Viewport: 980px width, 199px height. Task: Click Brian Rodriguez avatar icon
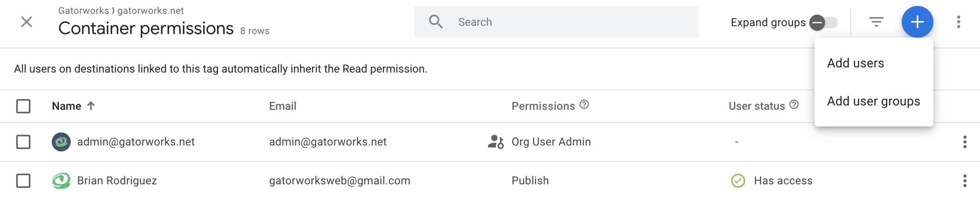61,181
